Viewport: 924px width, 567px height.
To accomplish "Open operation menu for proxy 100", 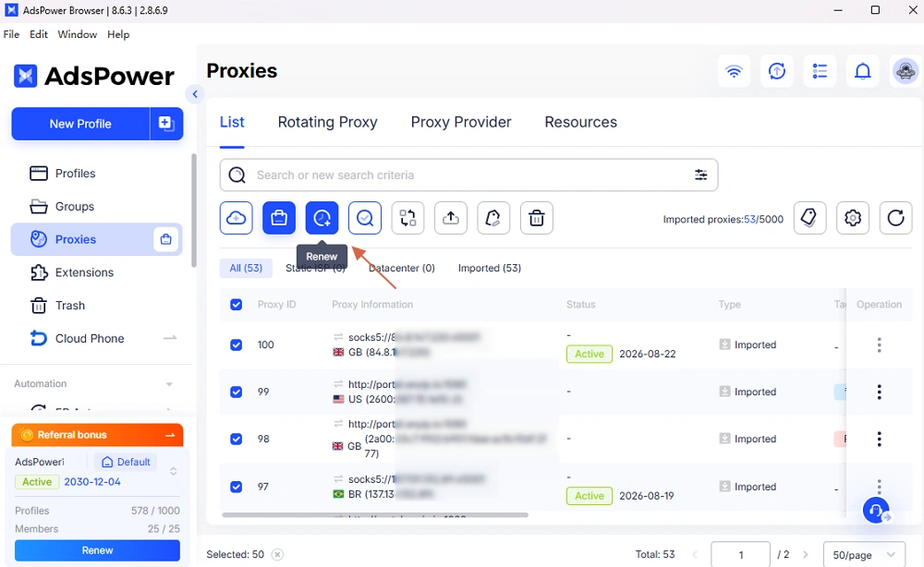I will (880, 344).
